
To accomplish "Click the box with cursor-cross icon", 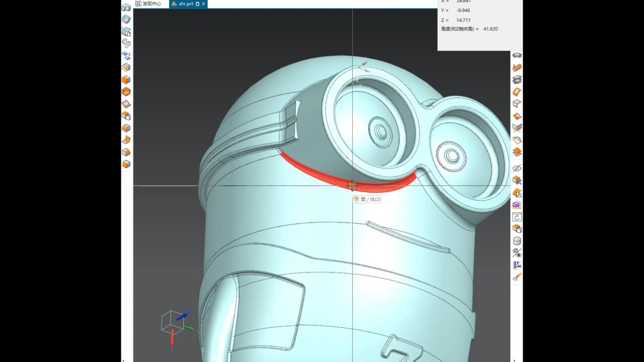I will [x=517, y=180].
